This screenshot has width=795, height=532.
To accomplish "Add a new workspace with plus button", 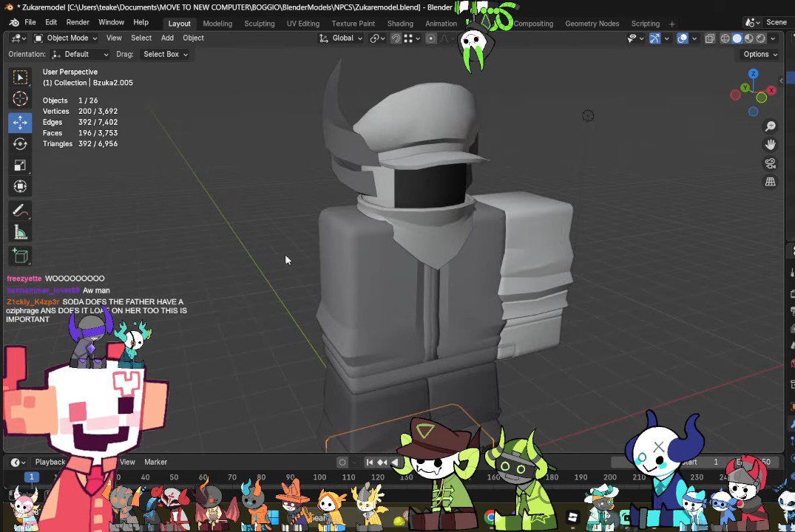I will pos(671,24).
